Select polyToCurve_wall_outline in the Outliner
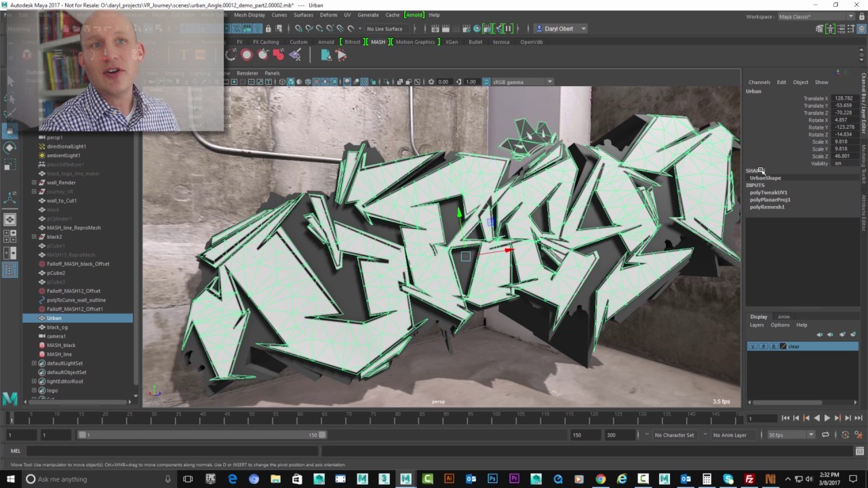 coord(76,300)
